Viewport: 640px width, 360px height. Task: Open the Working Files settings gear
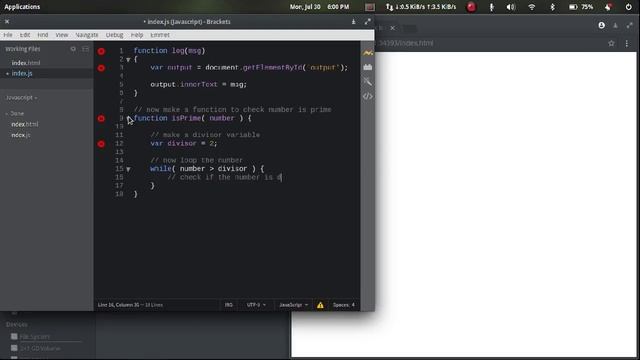point(73,49)
